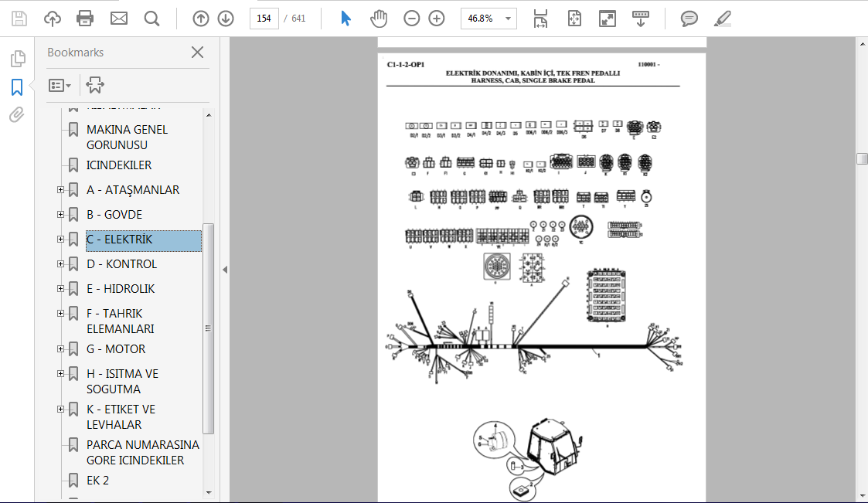Select the H - ISITMA VE SOGUTMA bookmark

(122, 381)
